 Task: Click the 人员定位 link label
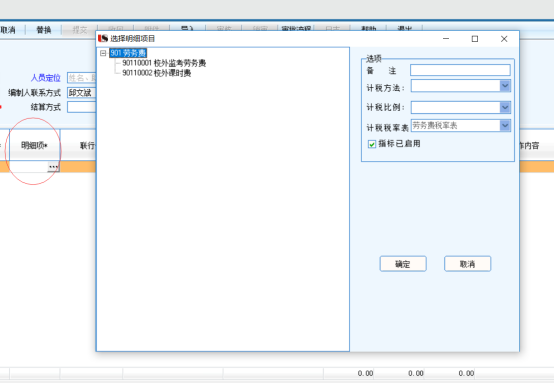click(x=46, y=78)
